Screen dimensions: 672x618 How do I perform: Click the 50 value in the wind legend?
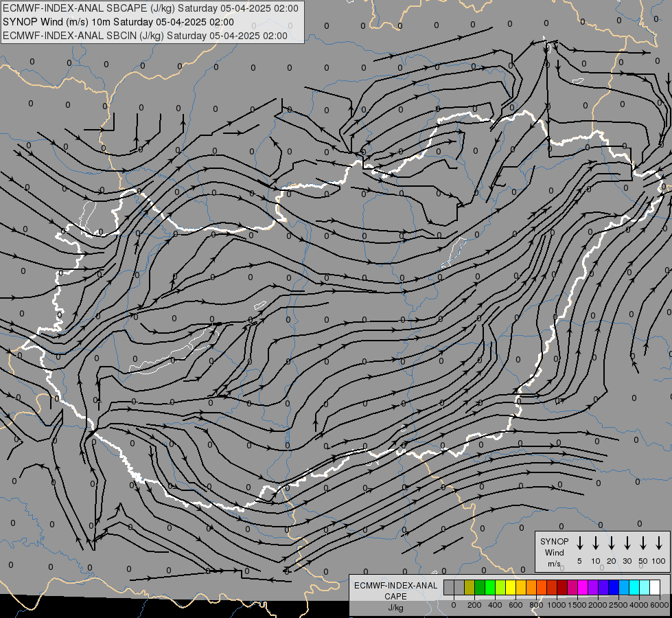pyautogui.click(x=643, y=561)
